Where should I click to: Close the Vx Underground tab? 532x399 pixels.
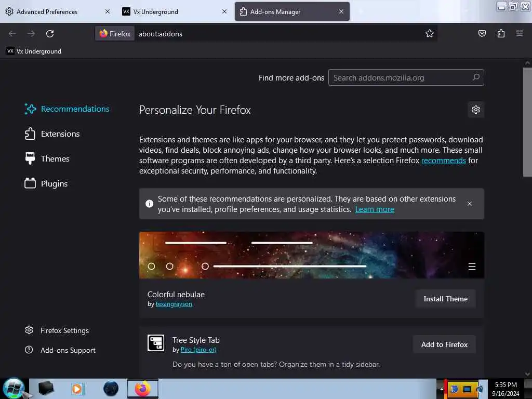[x=224, y=11]
